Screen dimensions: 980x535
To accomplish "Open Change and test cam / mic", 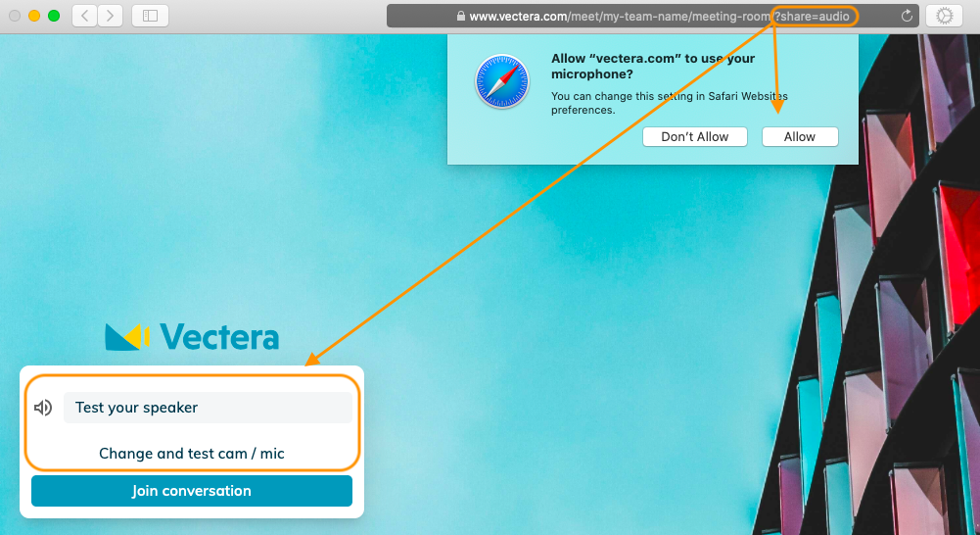I will [x=192, y=454].
